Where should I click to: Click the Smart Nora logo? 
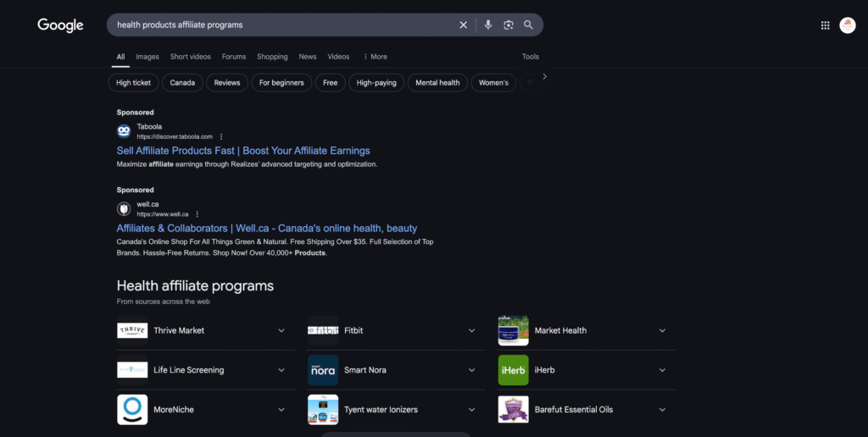tap(323, 370)
